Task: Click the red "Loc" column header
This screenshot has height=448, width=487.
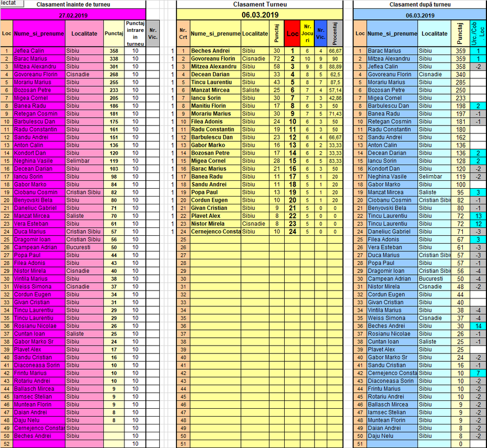Action: click(x=293, y=34)
